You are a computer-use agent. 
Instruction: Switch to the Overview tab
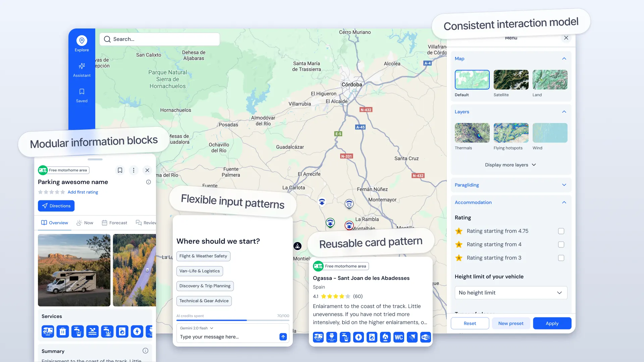(54, 223)
